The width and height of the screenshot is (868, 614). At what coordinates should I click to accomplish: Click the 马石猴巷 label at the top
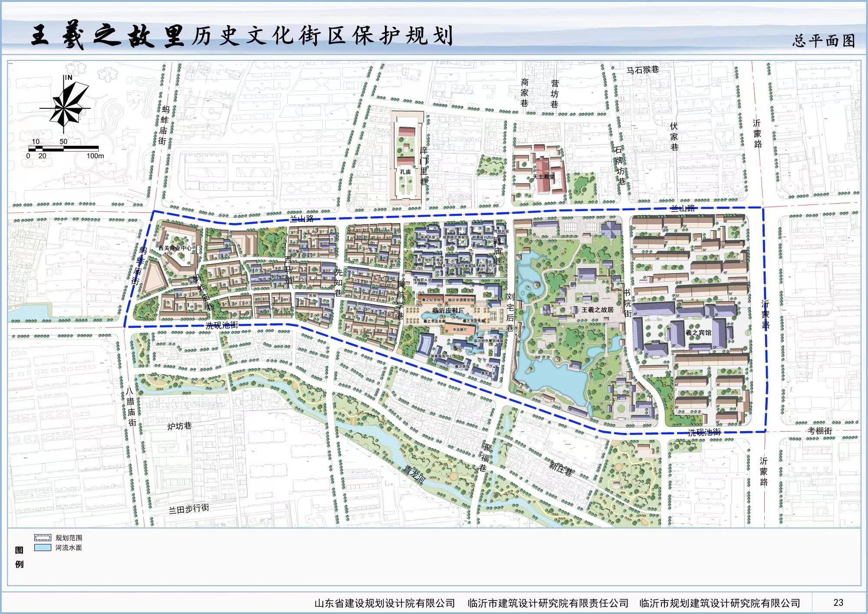tap(642, 69)
